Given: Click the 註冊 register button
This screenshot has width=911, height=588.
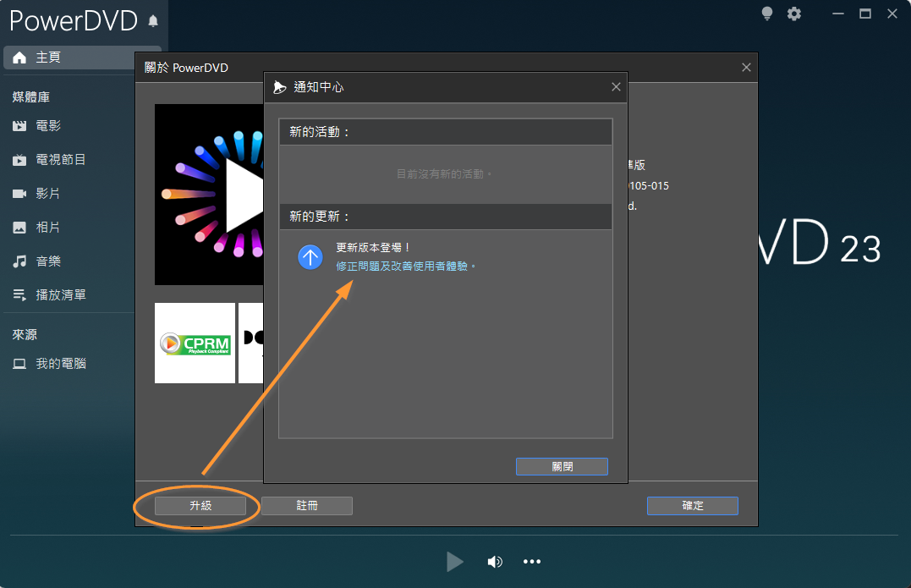Looking at the screenshot, I should (307, 505).
